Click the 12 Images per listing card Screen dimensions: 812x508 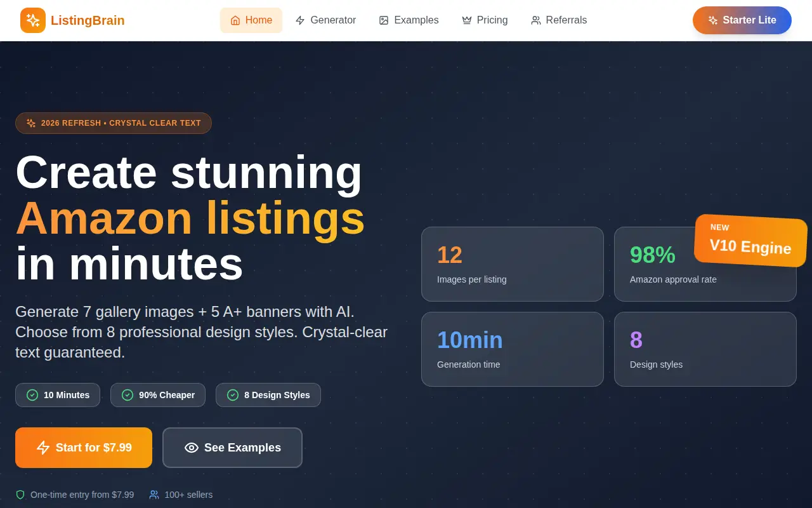click(513, 264)
